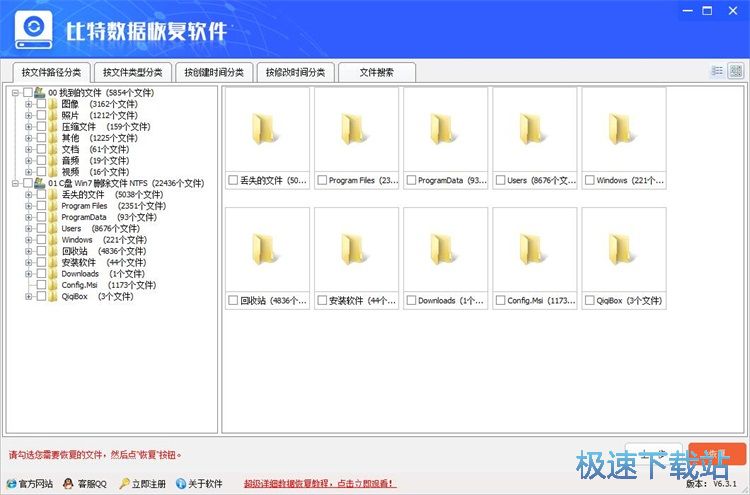Click folder icon of QiqiBox tree row
Viewport: 750px width, 495px height.
coord(53,297)
